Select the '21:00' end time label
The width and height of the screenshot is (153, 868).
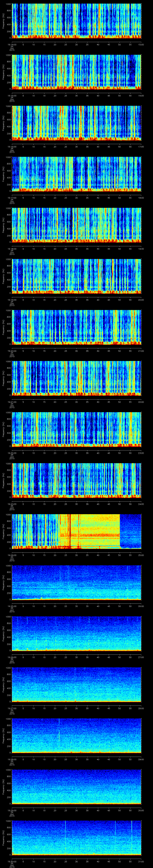coord(141,351)
